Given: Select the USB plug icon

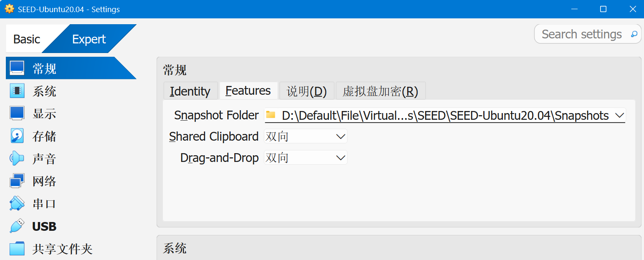Looking at the screenshot, I should point(17,226).
